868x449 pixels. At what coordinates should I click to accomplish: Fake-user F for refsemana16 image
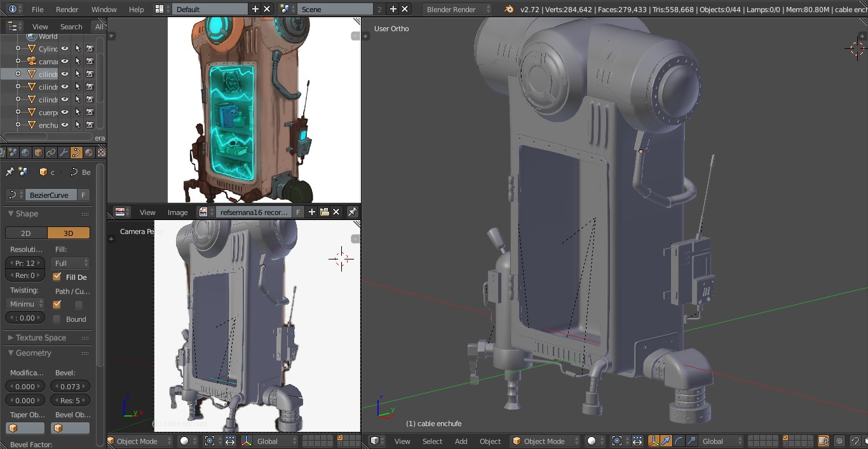[x=298, y=212]
